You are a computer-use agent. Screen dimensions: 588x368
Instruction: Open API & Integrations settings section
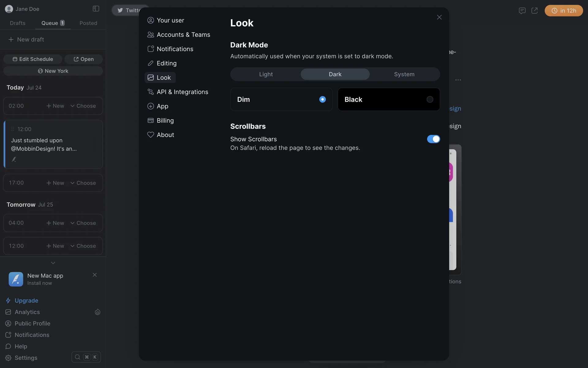pyautogui.click(x=182, y=92)
